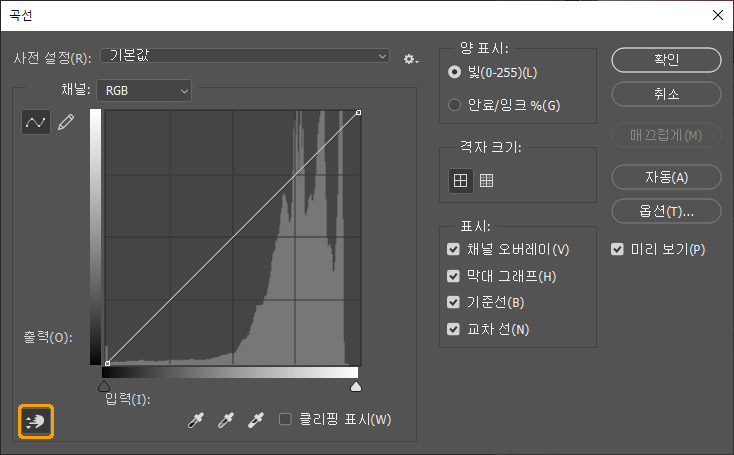Enable the 클리핑 표시 checkbox
The width and height of the screenshot is (734, 455).
point(285,419)
